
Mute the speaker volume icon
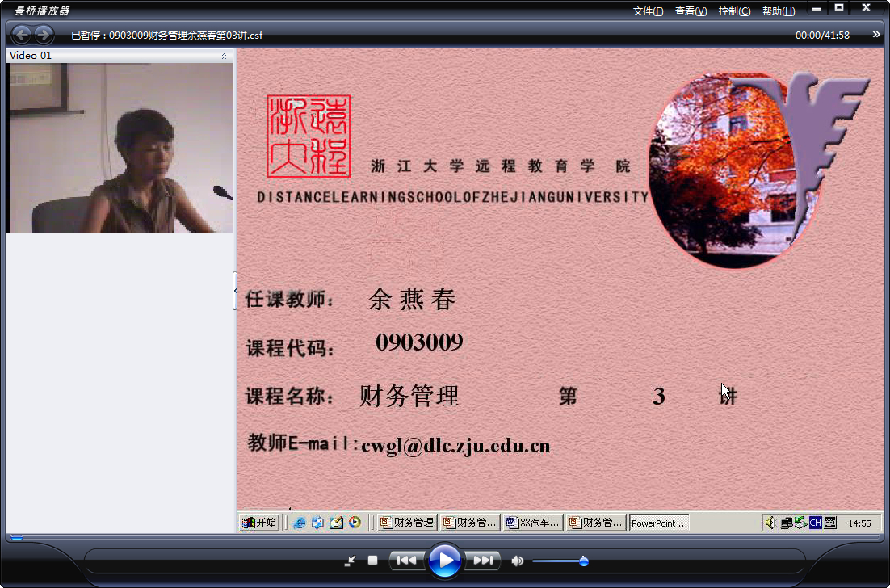[x=517, y=561]
